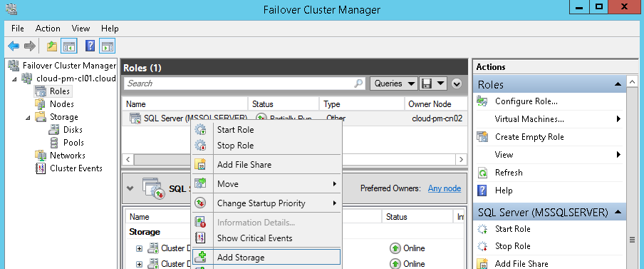This screenshot has width=644, height=269.
Task: Choose Add Storage from the context menu
Action: (266, 258)
